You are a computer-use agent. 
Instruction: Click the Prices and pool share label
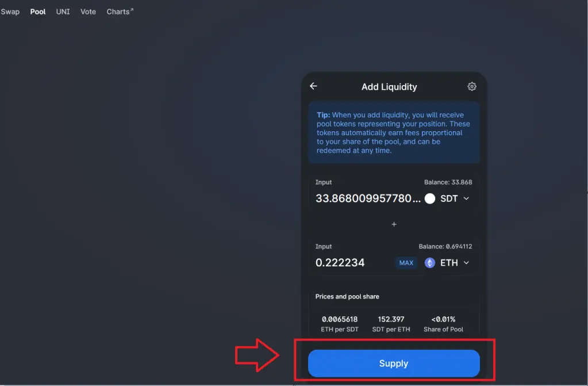tap(347, 297)
